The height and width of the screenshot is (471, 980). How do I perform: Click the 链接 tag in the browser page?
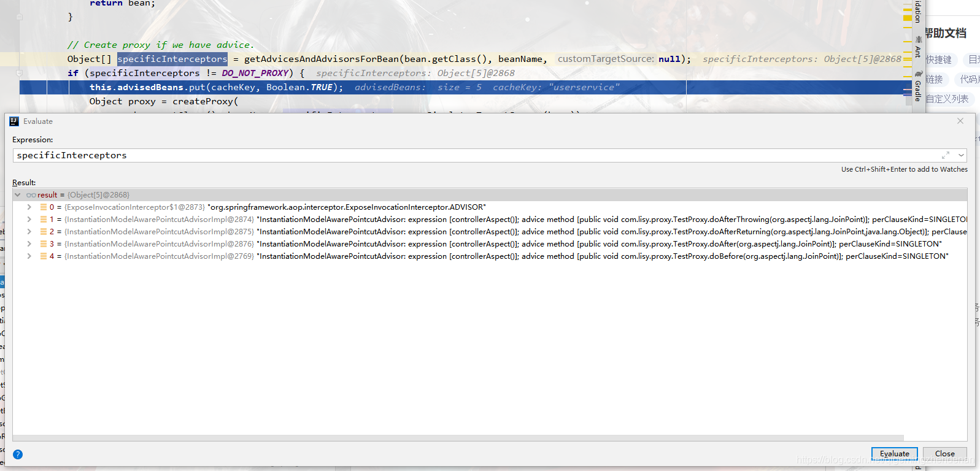click(934, 79)
